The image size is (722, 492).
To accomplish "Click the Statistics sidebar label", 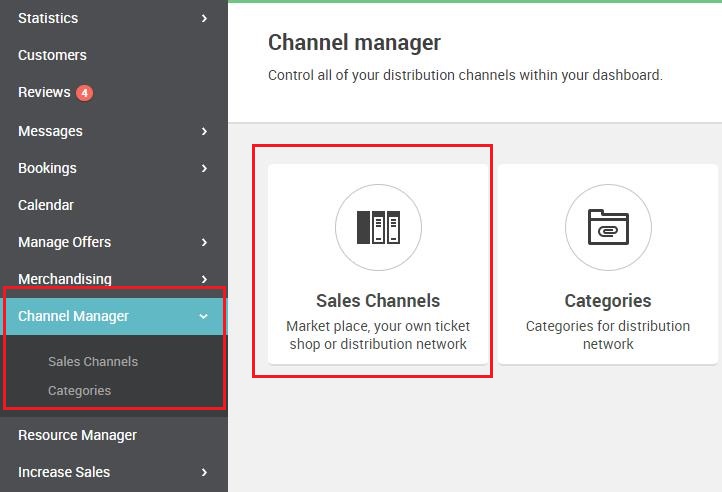I will (x=48, y=18).
